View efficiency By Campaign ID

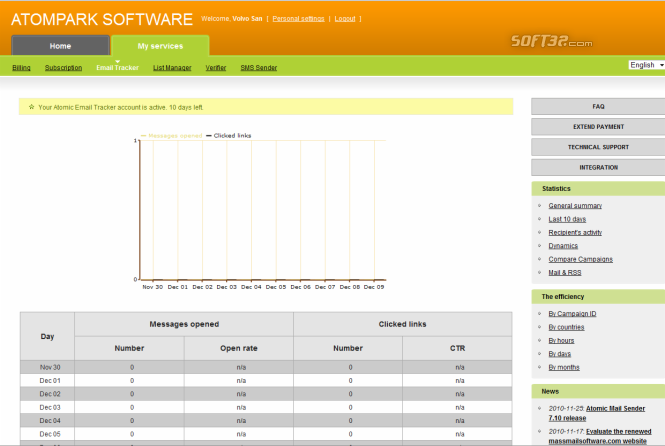572,314
